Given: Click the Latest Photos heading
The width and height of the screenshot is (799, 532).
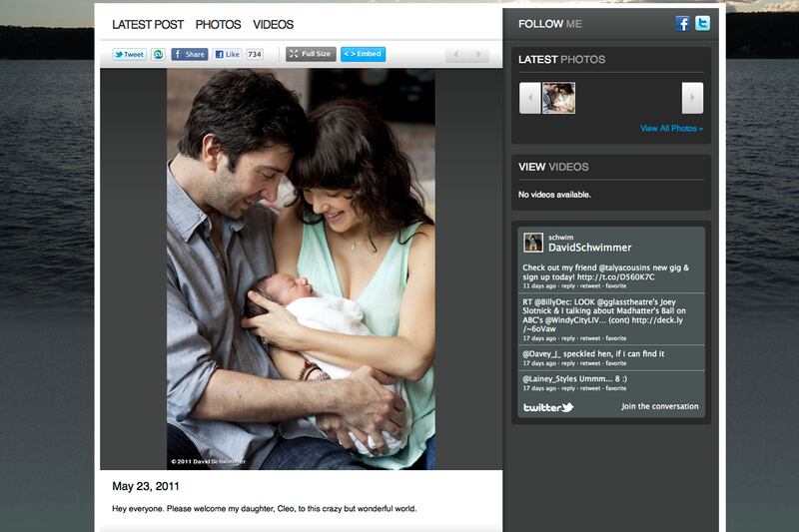Looking at the screenshot, I should click(561, 60).
